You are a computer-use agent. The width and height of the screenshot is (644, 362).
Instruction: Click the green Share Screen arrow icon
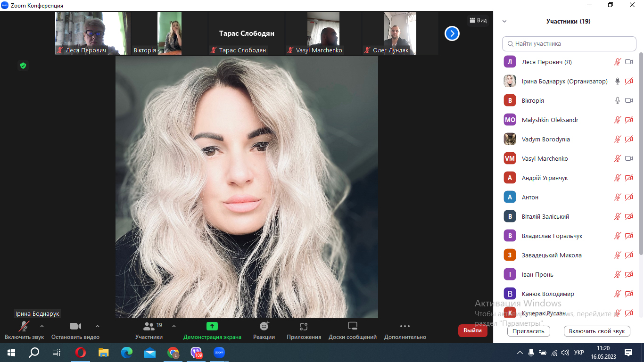(x=212, y=326)
